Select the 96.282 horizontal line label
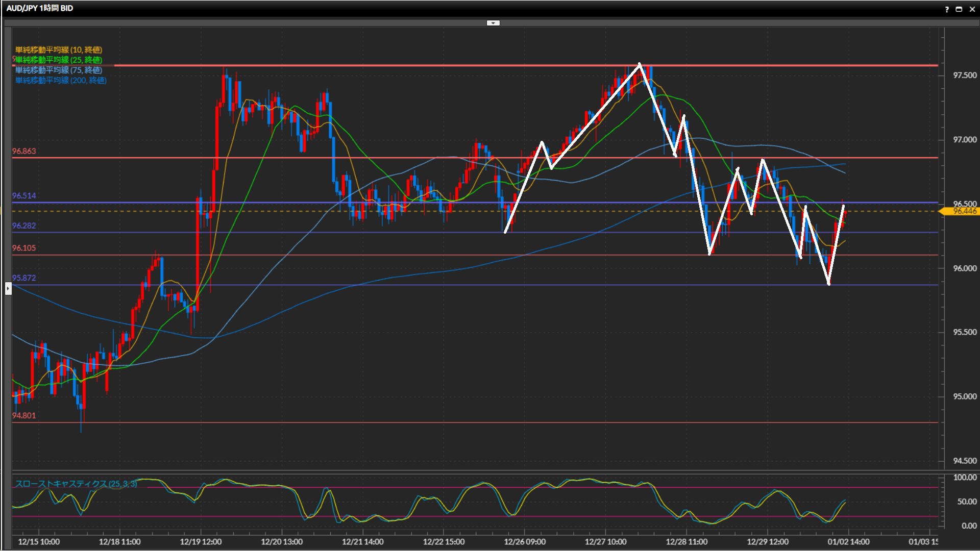 click(x=24, y=226)
